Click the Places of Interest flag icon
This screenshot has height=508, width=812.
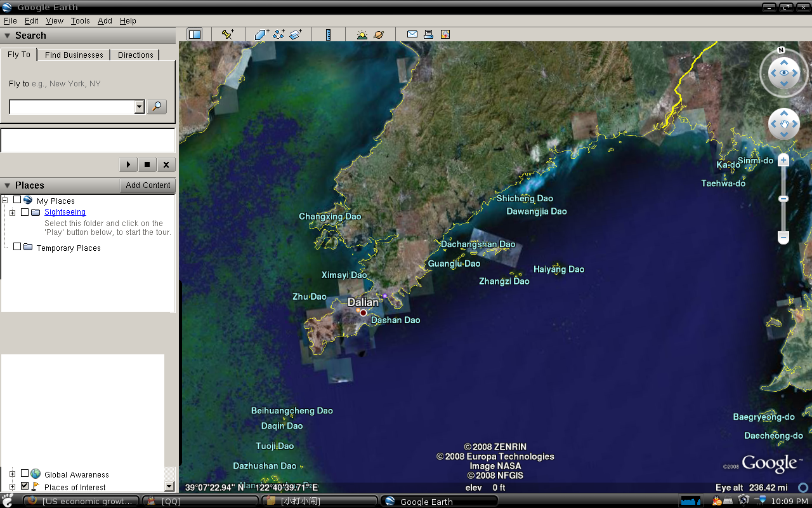click(36, 486)
